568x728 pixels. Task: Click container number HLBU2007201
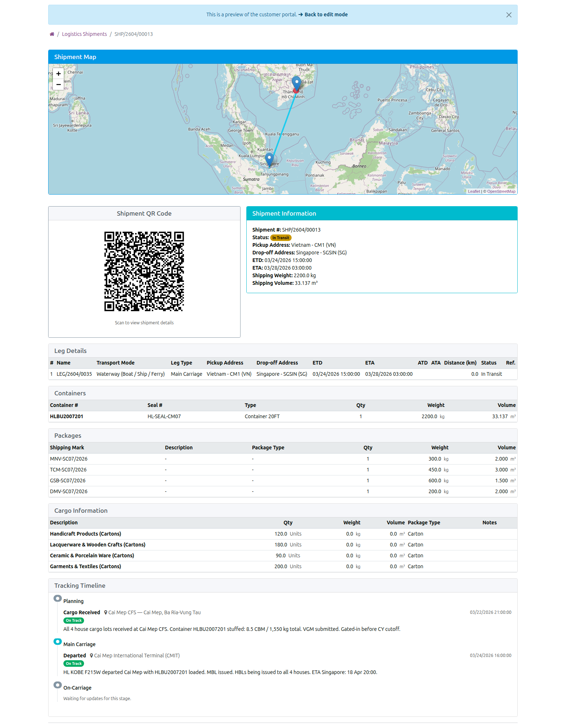pyautogui.click(x=67, y=416)
